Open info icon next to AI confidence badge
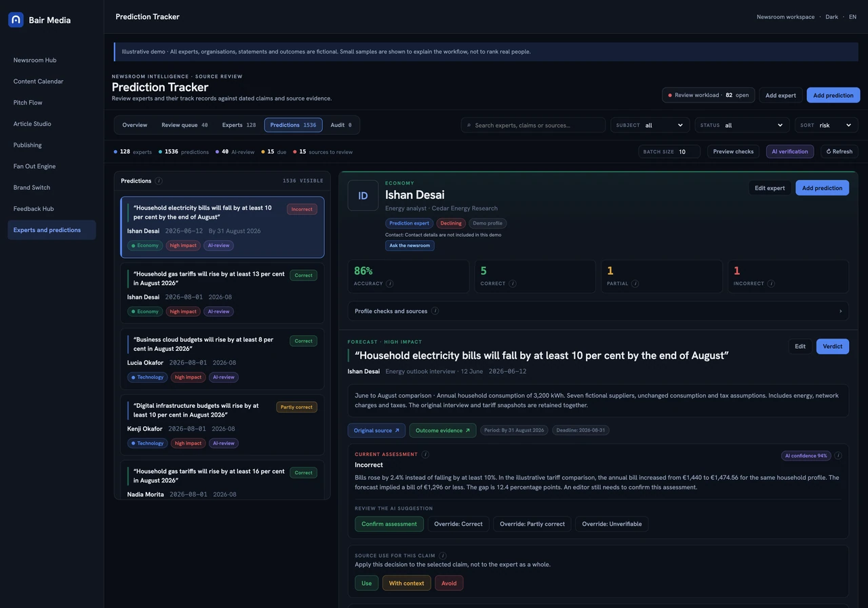 pos(838,456)
